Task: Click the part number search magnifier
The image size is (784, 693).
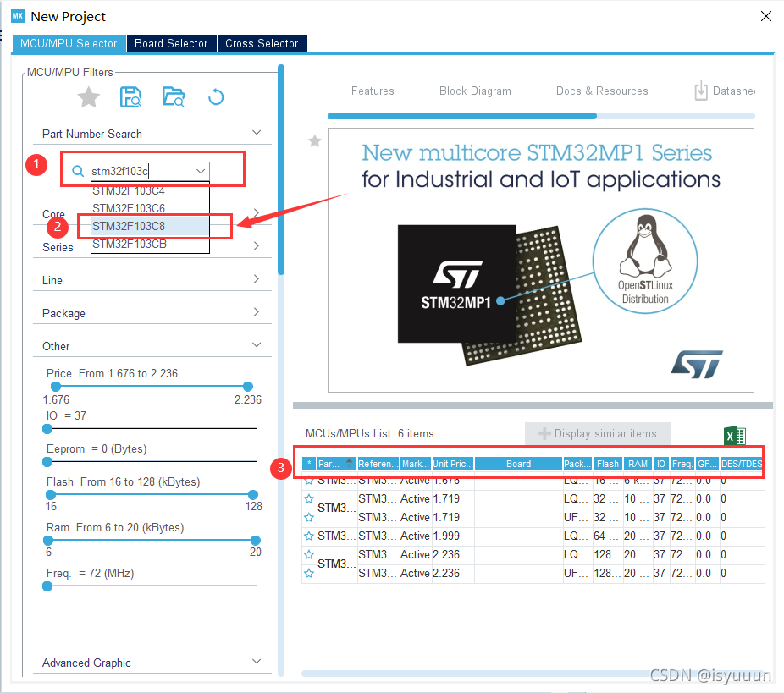Action: tap(78, 171)
